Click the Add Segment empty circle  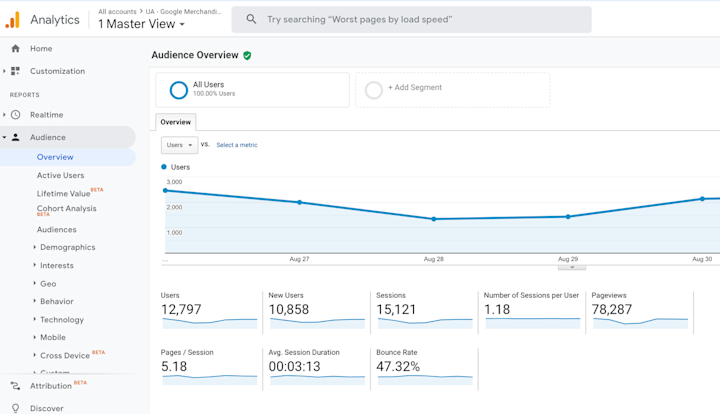(374, 90)
